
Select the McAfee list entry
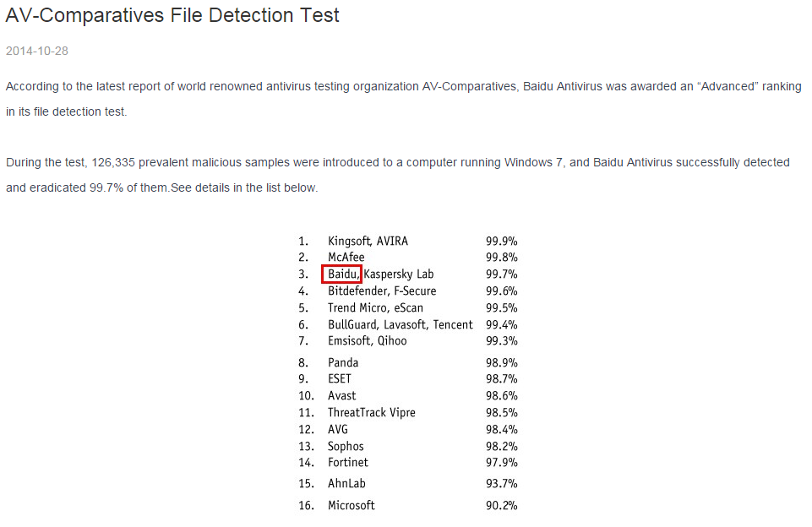[x=346, y=258]
